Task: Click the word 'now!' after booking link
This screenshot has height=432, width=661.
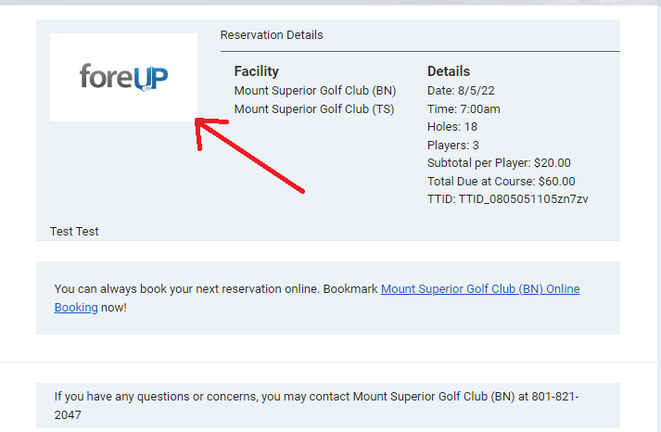Action: (114, 308)
